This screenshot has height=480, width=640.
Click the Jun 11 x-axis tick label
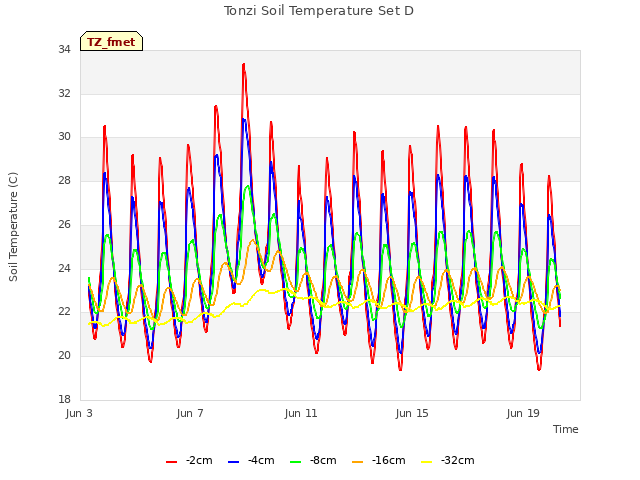[x=301, y=413]
